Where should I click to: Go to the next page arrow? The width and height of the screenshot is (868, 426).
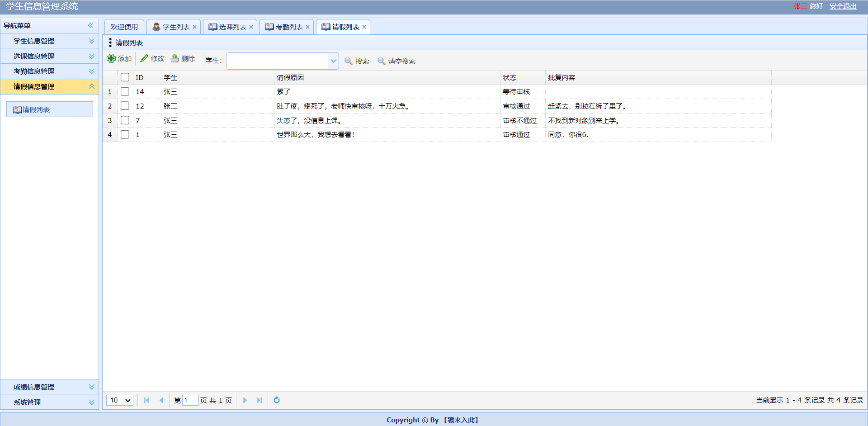pos(245,400)
